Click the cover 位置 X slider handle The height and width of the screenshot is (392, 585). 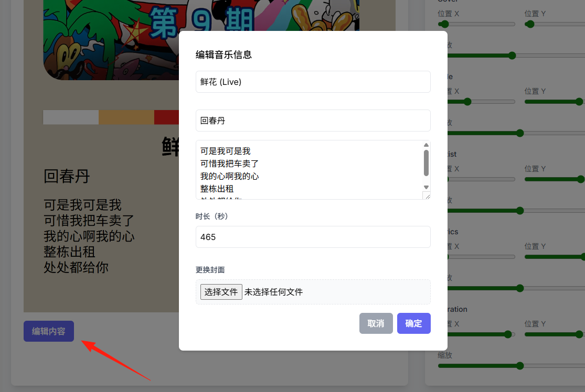(444, 24)
